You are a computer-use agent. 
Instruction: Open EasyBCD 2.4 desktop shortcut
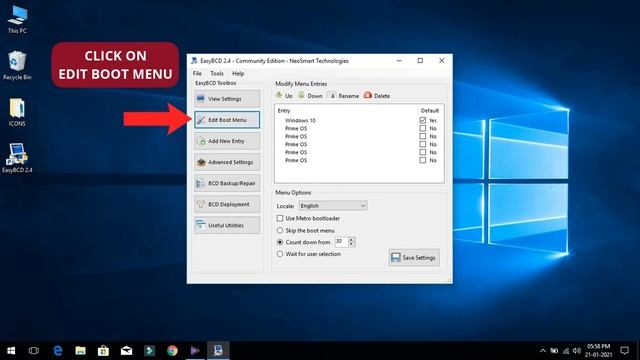pos(17,158)
